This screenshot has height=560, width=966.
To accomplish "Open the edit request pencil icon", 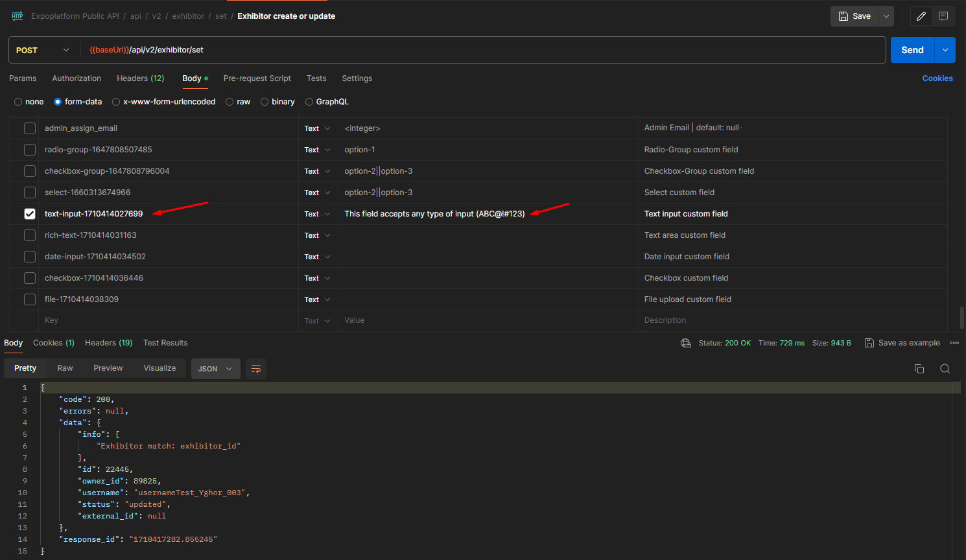I will tap(921, 16).
